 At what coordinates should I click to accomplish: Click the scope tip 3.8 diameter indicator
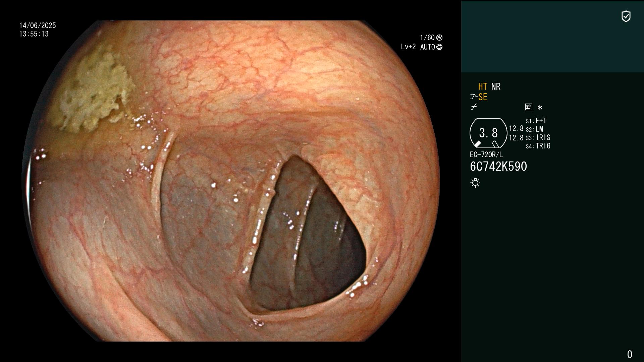(488, 133)
